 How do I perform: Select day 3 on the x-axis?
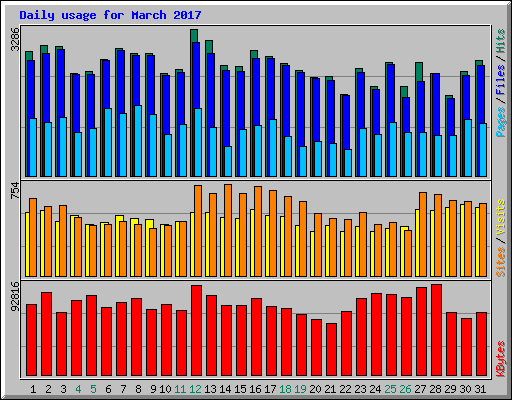point(63,389)
